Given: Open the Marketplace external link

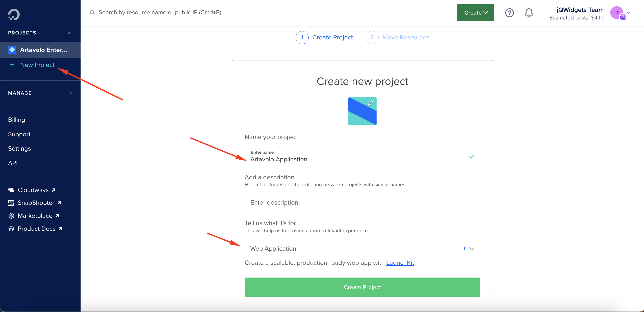Looking at the screenshot, I should click(38, 216).
